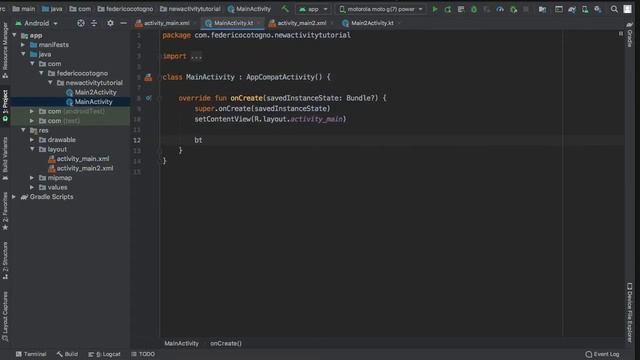Open the Build tool window
The image size is (640, 360).
tap(67, 354)
